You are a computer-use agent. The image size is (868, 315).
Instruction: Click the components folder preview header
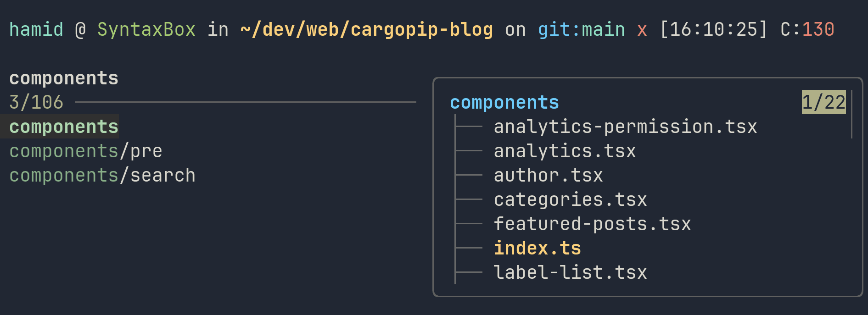[x=504, y=103]
